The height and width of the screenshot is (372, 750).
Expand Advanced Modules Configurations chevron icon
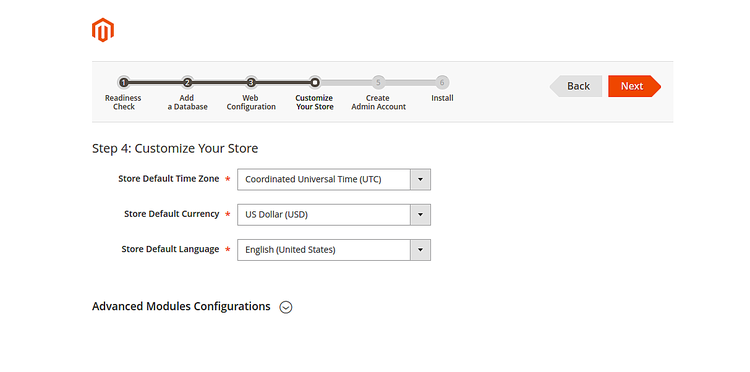tap(286, 307)
